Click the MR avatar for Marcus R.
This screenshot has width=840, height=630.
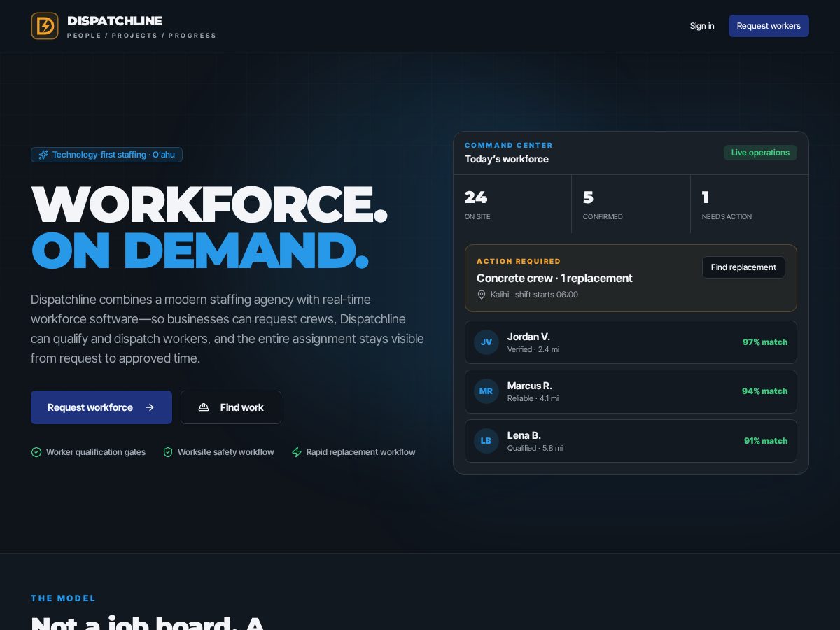486,391
